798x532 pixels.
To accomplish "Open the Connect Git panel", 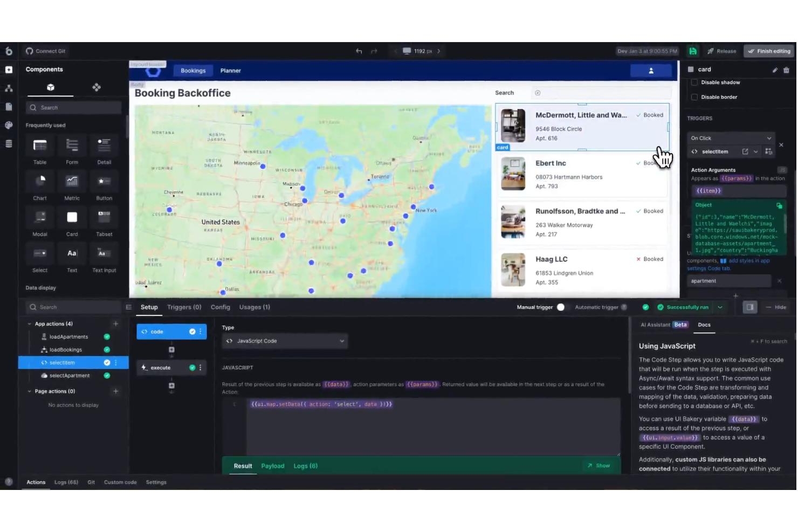I will 46,51.
